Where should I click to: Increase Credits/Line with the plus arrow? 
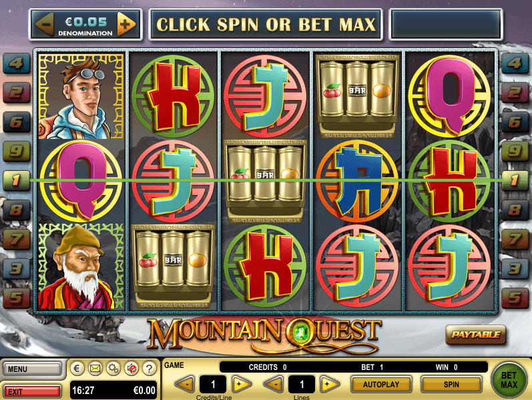click(241, 385)
